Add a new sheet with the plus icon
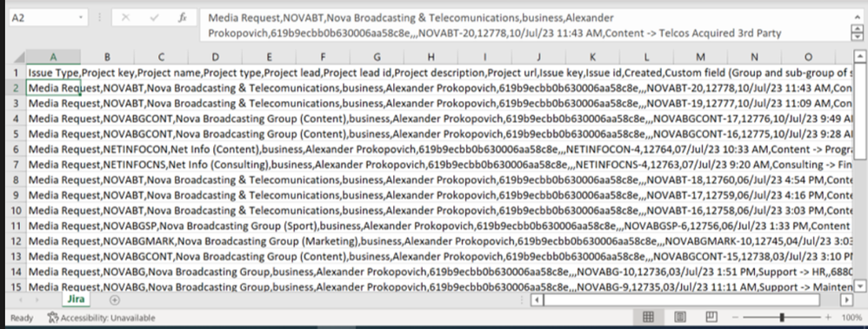The image size is (868, 329). click(115, 299)
